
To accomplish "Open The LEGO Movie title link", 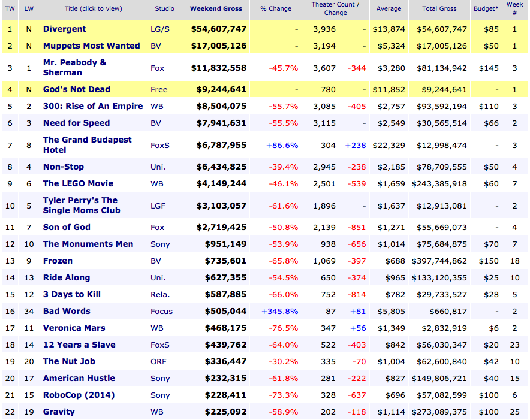I will (78, 183).
